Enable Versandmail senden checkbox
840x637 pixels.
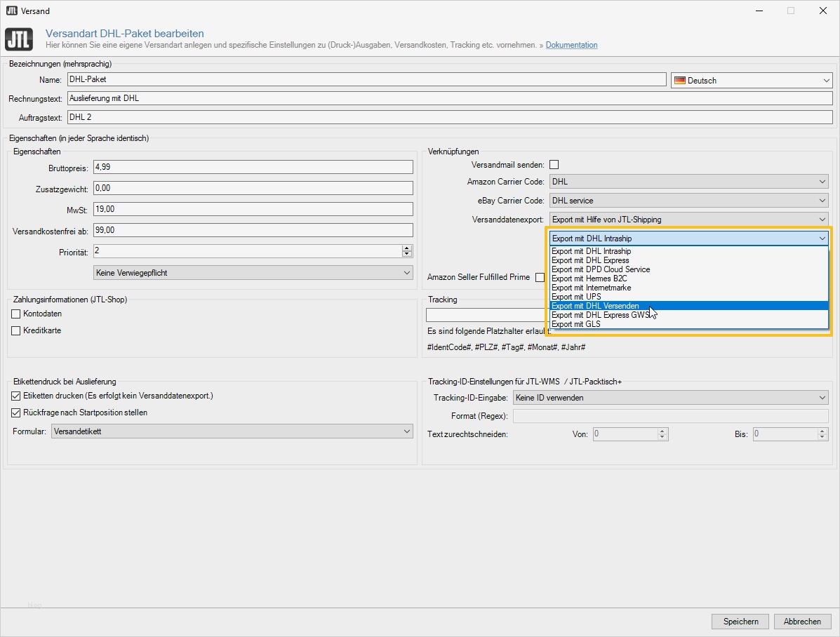coord(554,165)
